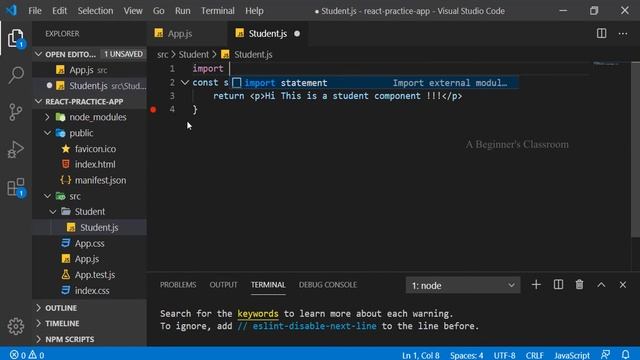The width and height of the screenshot is (640, 360).
Task: Switch to the Debug Console tab
Action: (328, 285)
